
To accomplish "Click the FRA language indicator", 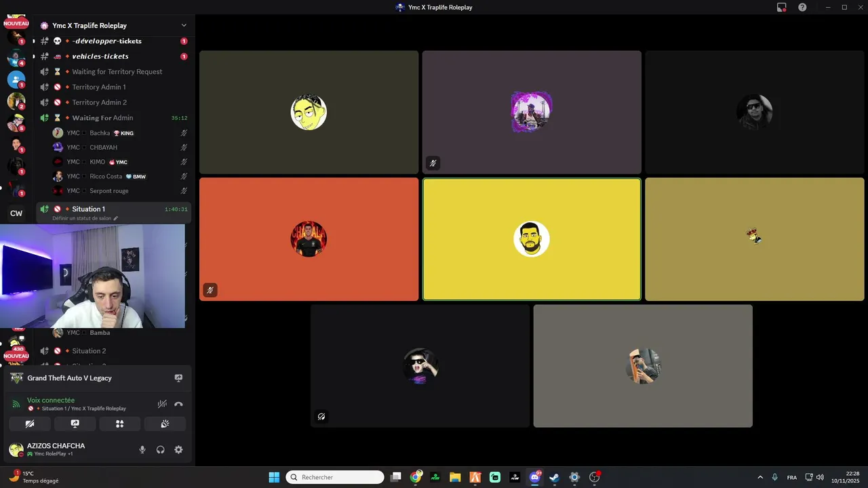I will click(792, 478).
